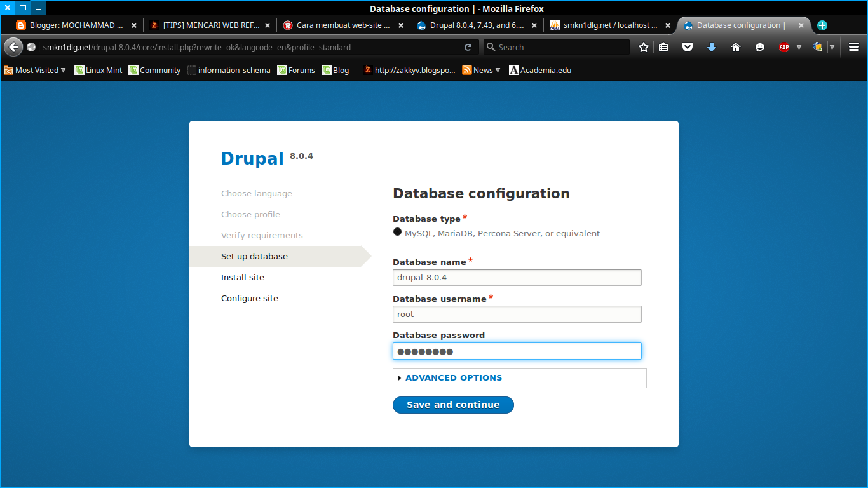Open Community bookmark
This screenshot has width=868, height=488.
click(x=154, y=70)
